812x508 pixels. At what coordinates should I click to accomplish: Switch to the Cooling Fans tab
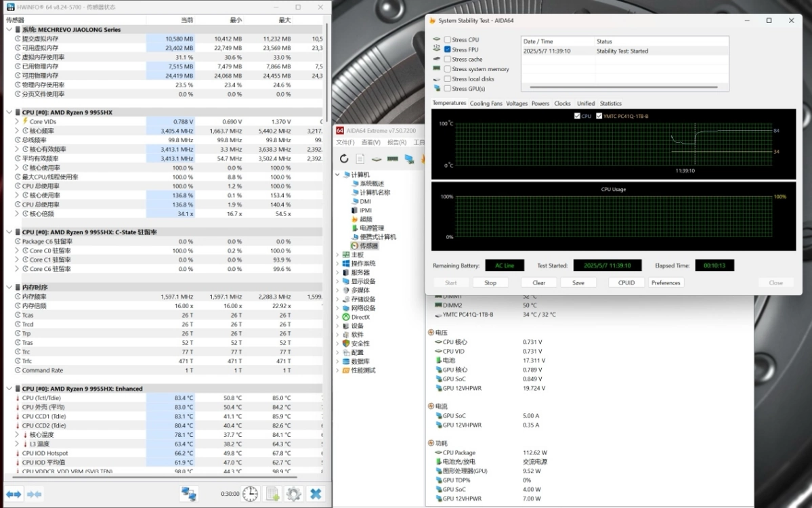click(x=486, y=104)
